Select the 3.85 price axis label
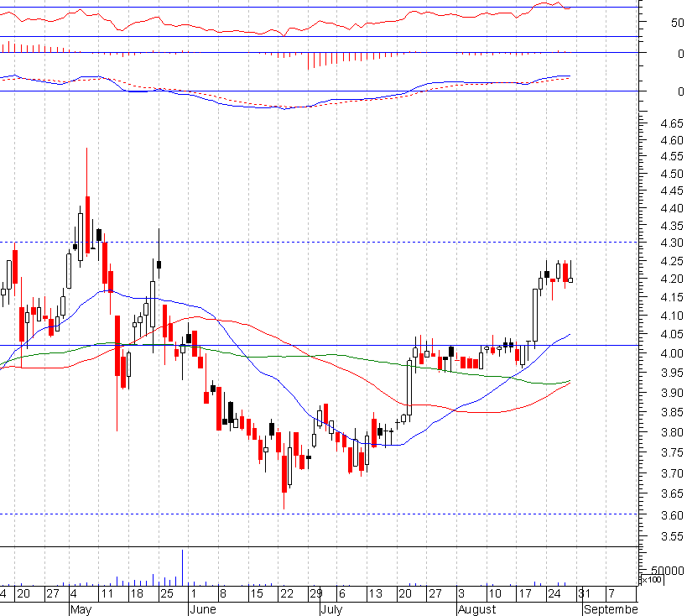Viewport: 687px width, 616px height. 672,412
